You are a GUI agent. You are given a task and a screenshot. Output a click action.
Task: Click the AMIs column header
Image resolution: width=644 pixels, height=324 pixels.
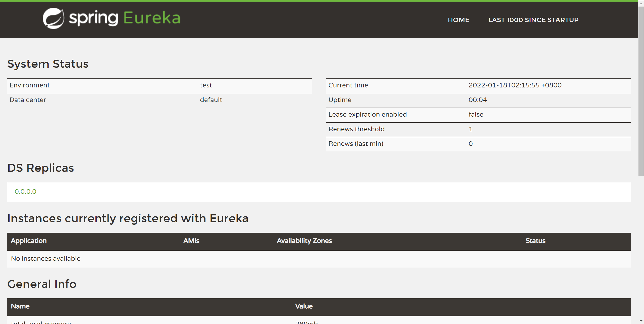point(191,241)
